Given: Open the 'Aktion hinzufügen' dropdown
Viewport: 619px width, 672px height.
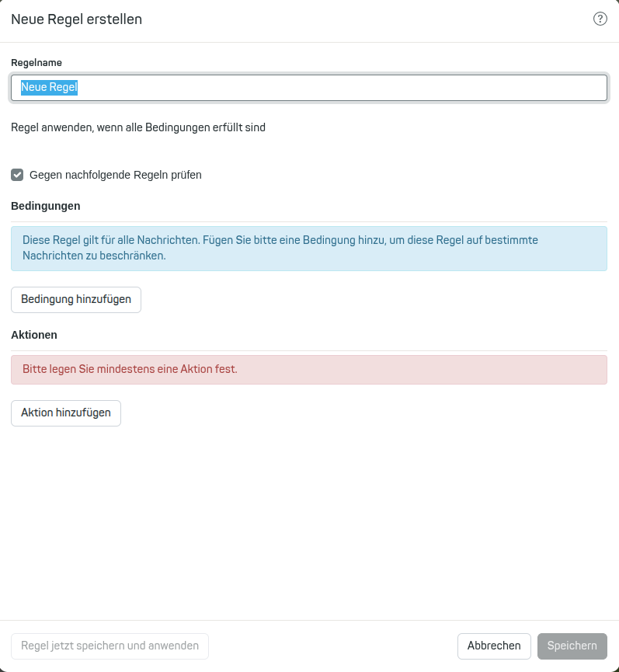Looking at the screenshot, I should pos(66,413).
